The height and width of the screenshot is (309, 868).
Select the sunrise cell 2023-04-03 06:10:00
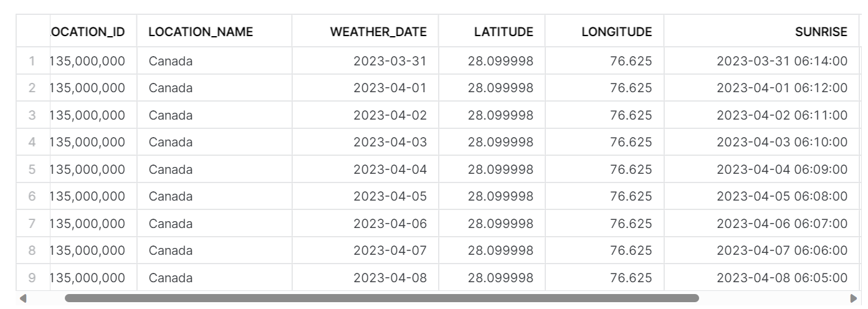pyautogui.click(x=781, y=142)
